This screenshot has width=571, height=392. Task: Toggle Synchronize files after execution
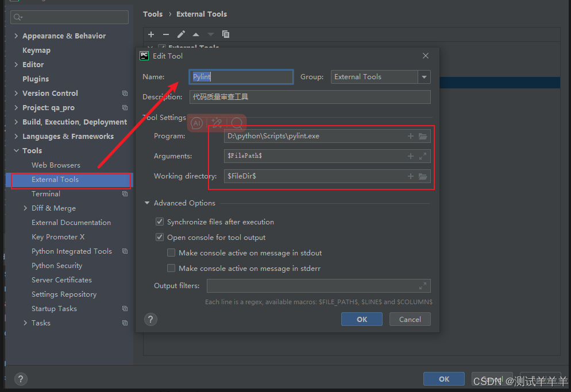[160, 222]
